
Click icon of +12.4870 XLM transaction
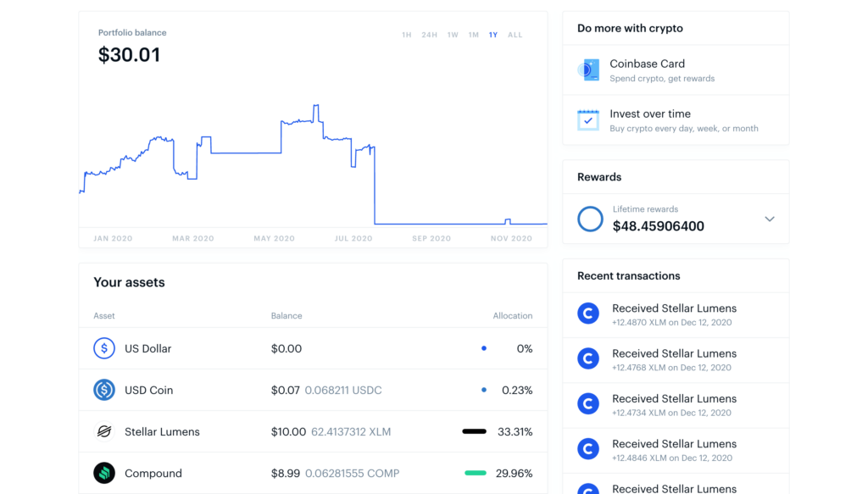click(x=588, y=314)
